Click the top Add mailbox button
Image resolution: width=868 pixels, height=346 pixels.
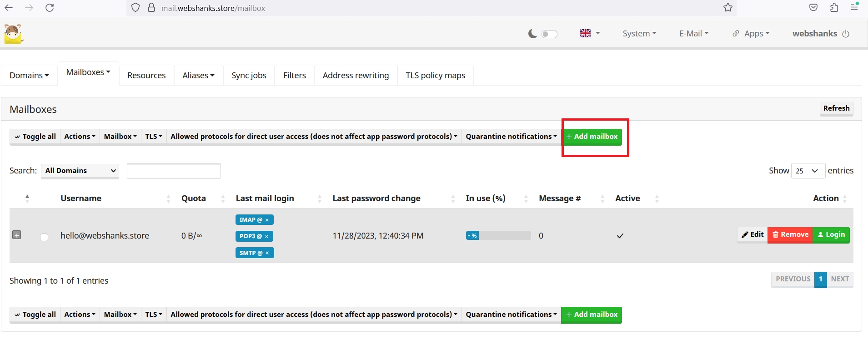pos(592,137)
